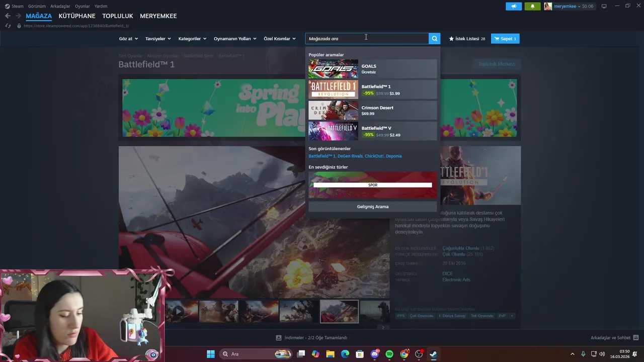Image resolution: width=644 pixels, height=362 pixels.
Task: Open the notifications bell
Action: tap(532, 6)
